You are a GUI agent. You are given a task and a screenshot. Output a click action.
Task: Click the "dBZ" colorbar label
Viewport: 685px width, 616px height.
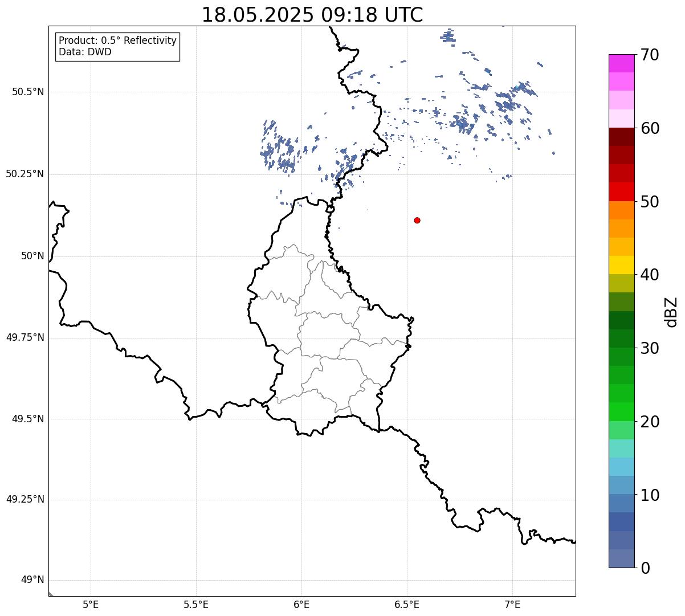tap(672, 312)
